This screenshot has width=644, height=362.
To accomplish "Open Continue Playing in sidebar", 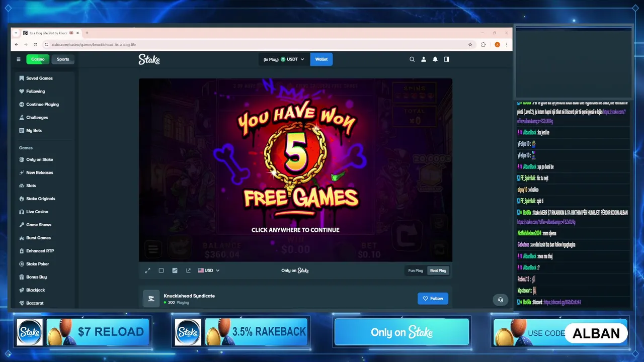I will pos(43,105).
